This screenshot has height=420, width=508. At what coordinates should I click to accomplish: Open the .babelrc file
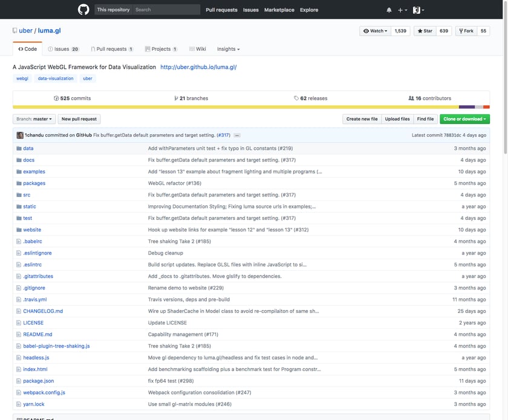33,242
